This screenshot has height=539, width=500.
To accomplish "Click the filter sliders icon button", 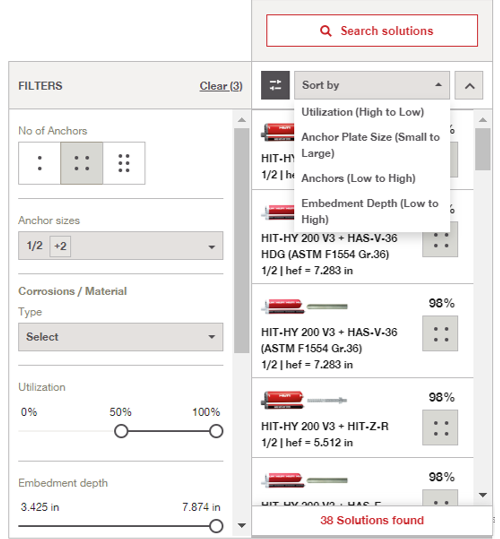I will pos(275,85).
